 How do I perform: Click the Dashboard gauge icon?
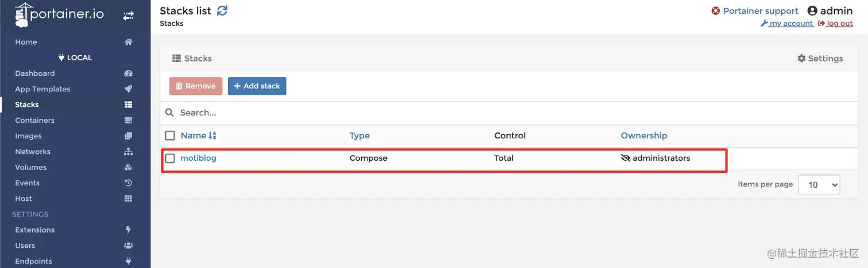[x=128, y=73]
